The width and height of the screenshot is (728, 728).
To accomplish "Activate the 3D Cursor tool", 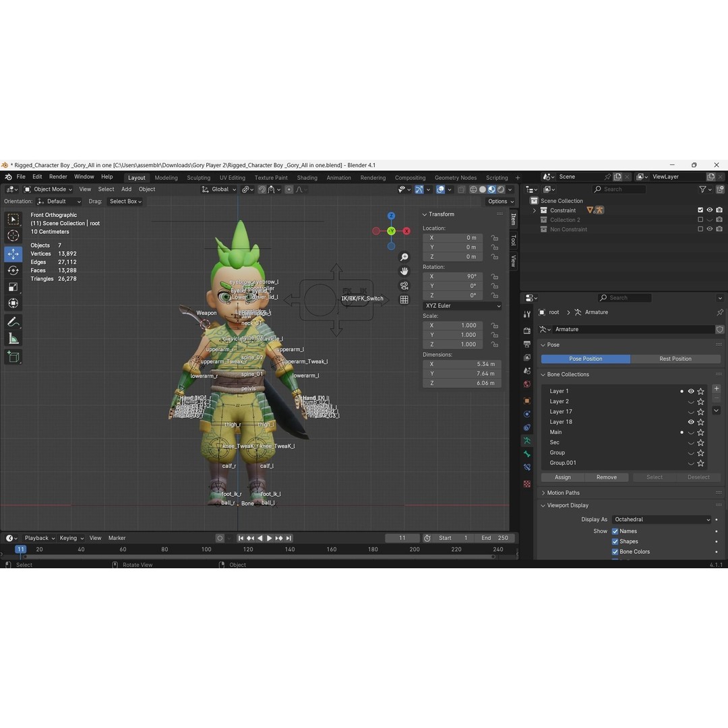I will [x=13, y=236].
